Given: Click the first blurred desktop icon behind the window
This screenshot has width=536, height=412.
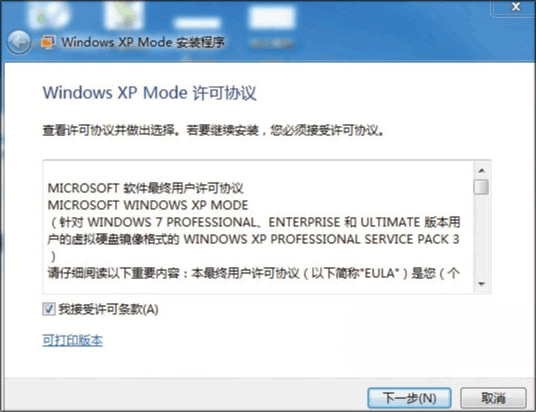Looking at the screenshot, I should click(50, 15).
